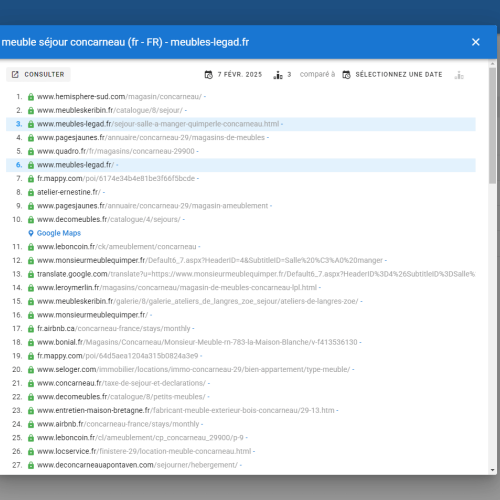Close the meuble séjour concarneau dialog
Viewport: 500px width, 500px height.
pos(476,42)
